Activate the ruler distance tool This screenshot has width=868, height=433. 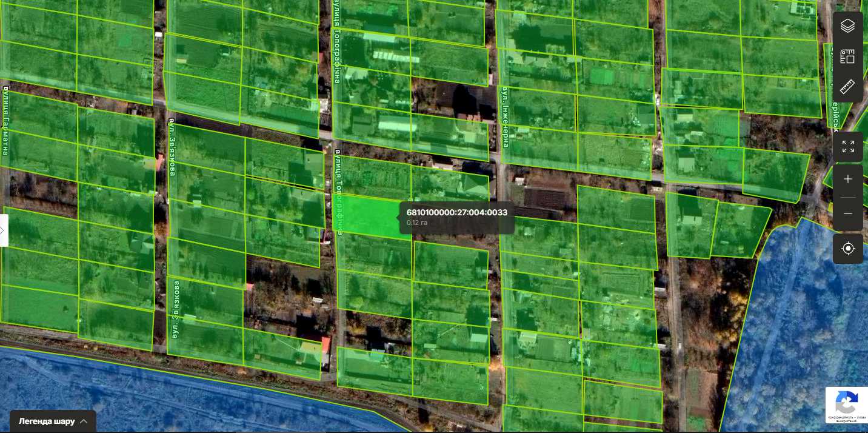coord(847,87)
